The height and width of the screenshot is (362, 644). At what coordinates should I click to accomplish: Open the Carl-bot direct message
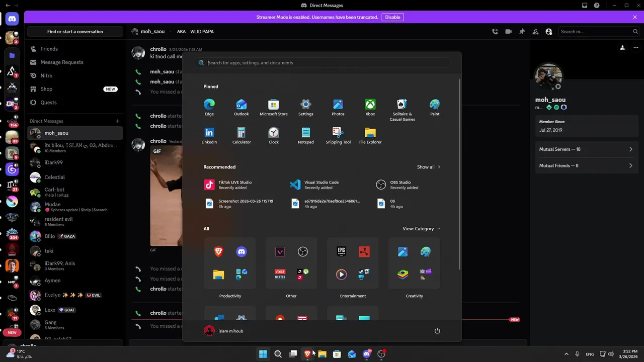pyautogui.click(x=75, y=192)
